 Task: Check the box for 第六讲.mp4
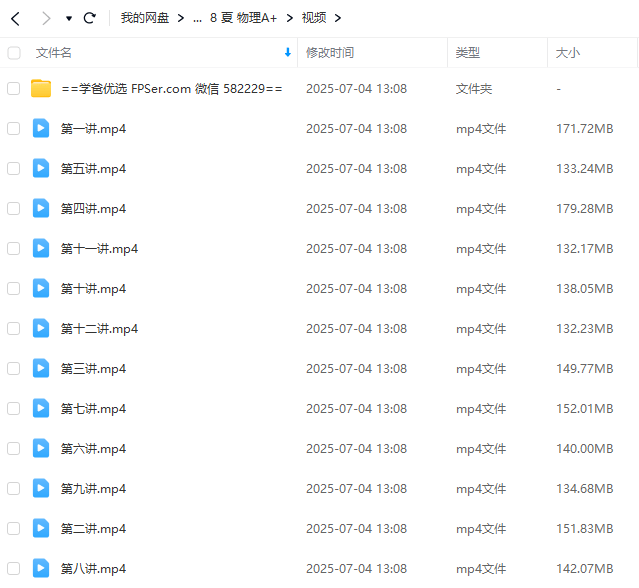pos(13,448)
